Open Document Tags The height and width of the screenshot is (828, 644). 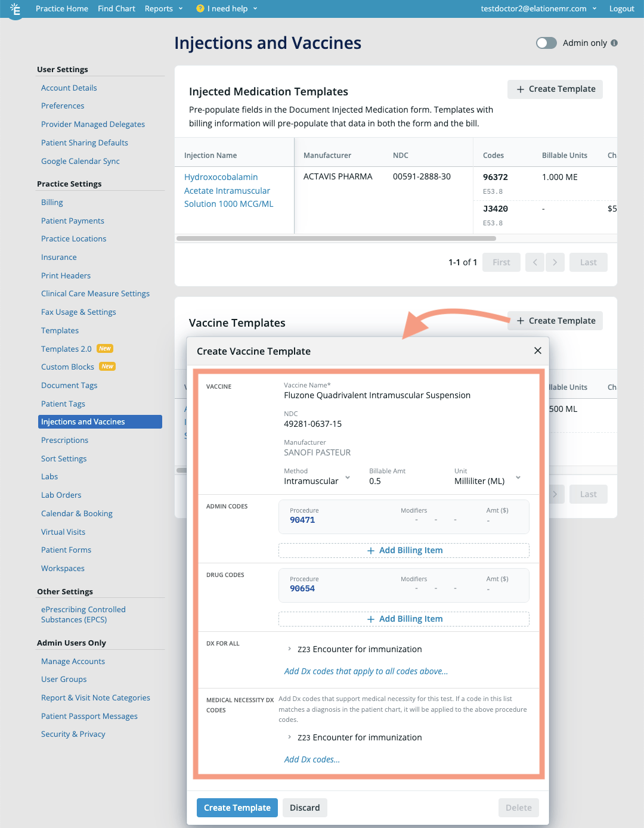coord(69,385)
